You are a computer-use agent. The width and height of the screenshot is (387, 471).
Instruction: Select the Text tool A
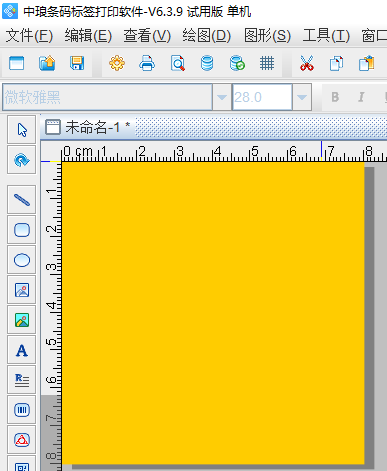pos(22,350)
